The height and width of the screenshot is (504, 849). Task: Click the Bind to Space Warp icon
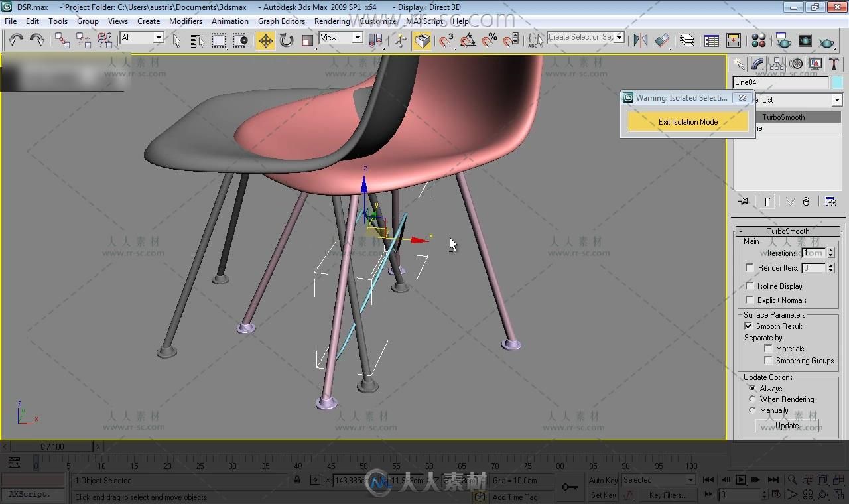[x=105, y=40]
